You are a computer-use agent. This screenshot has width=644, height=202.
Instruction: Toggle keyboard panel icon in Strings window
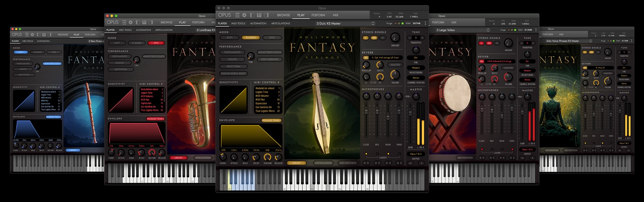259,15
